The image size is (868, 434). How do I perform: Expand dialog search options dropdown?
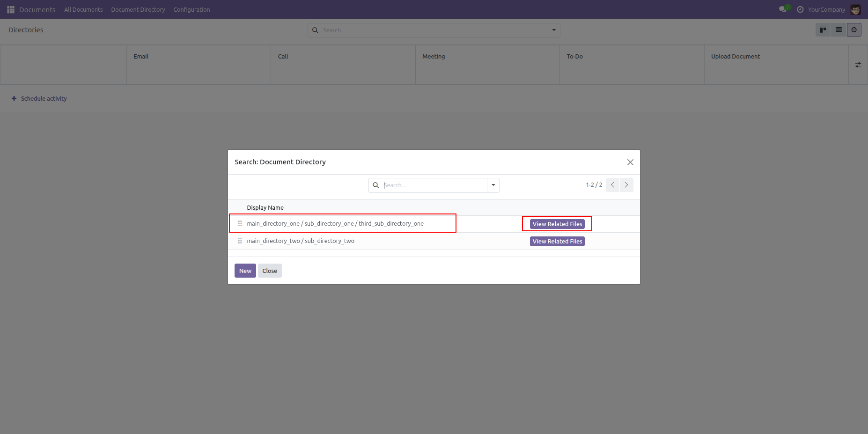(x=493, y=185)
